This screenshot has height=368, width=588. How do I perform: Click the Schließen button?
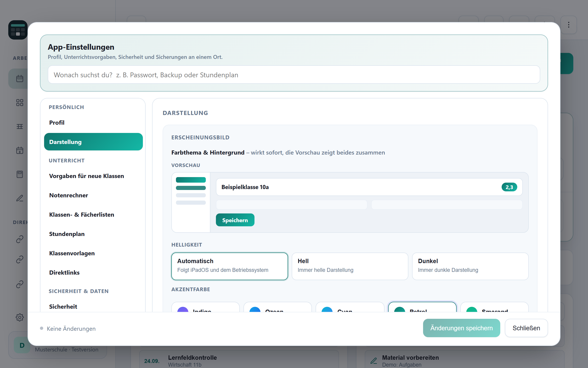pos(526,328)
